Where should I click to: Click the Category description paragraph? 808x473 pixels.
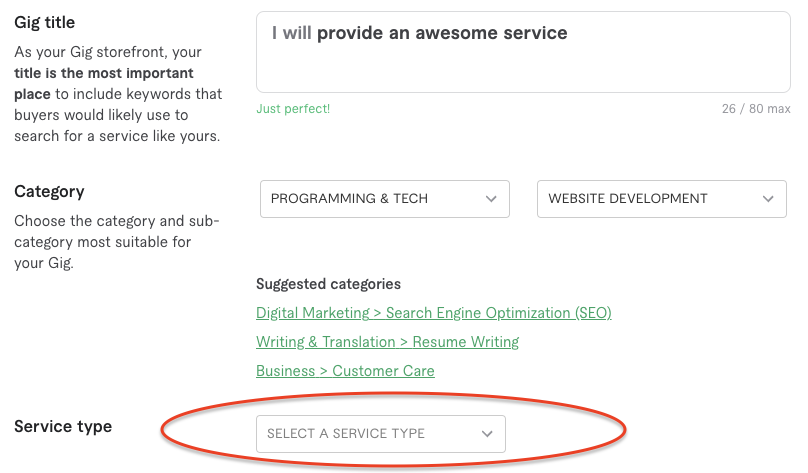point(117,242)
